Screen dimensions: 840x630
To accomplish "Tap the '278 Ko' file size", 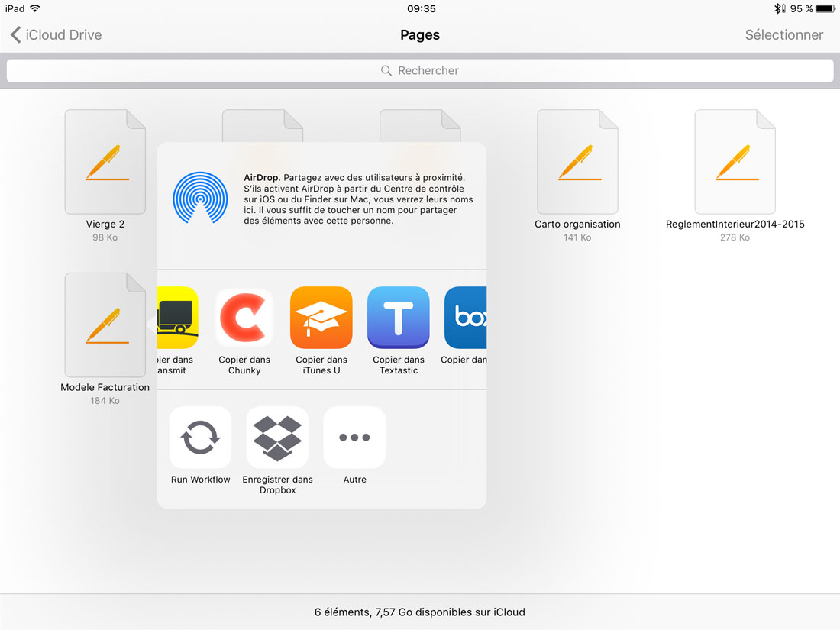I will tap(735, 237).
